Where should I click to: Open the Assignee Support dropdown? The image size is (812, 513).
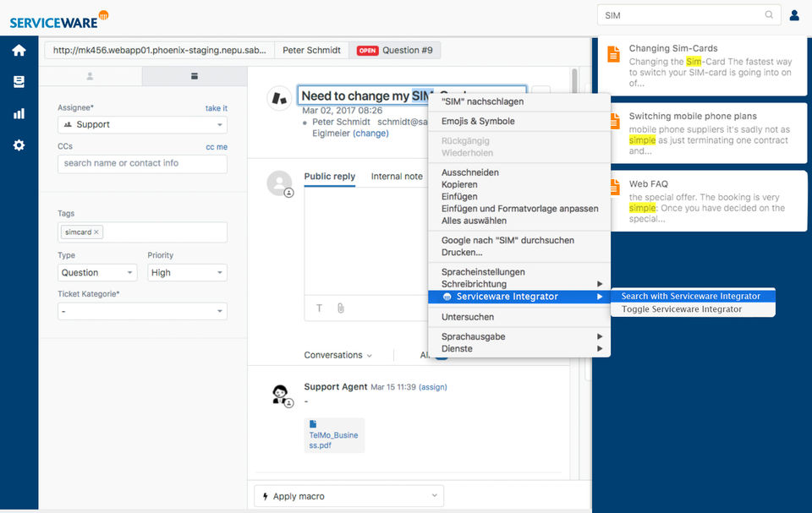[x=142, y=125]
